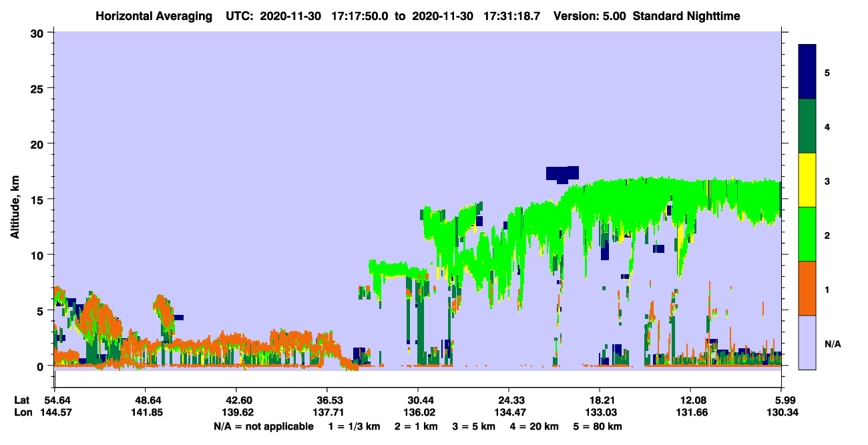The width and height of the screenshot is (868, 445).
Task: Click the 'Lon' row label
Action: click(22, 412)
